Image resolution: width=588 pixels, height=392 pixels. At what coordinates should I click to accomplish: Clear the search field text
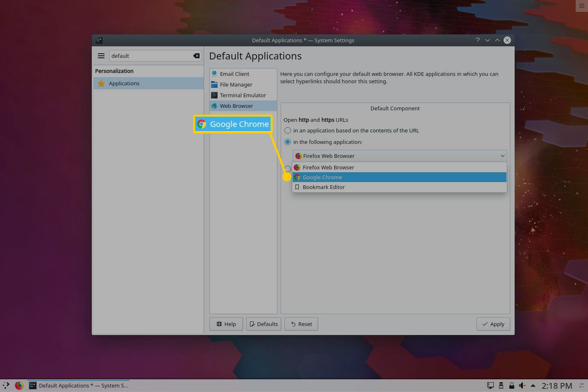click(197, 56)
